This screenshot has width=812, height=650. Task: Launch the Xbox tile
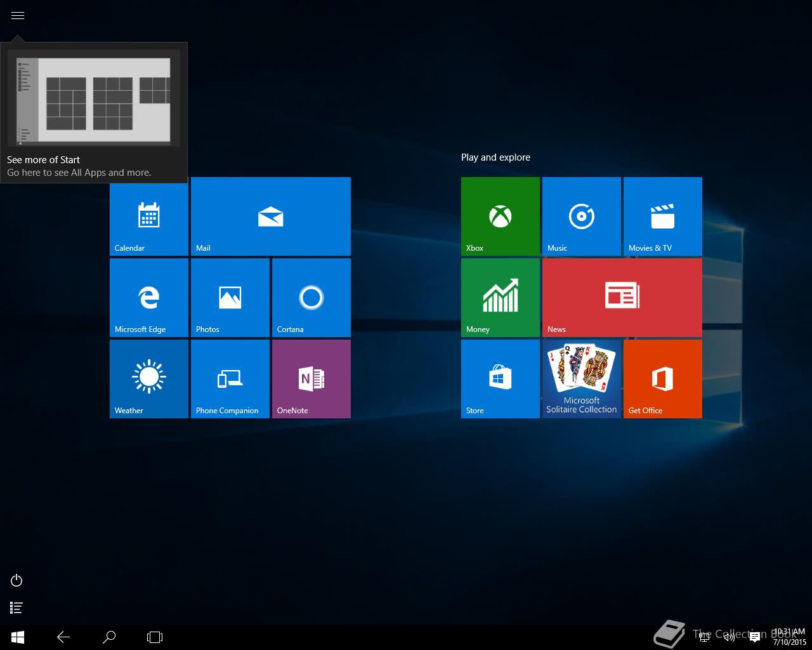click(x=501, y=216)
